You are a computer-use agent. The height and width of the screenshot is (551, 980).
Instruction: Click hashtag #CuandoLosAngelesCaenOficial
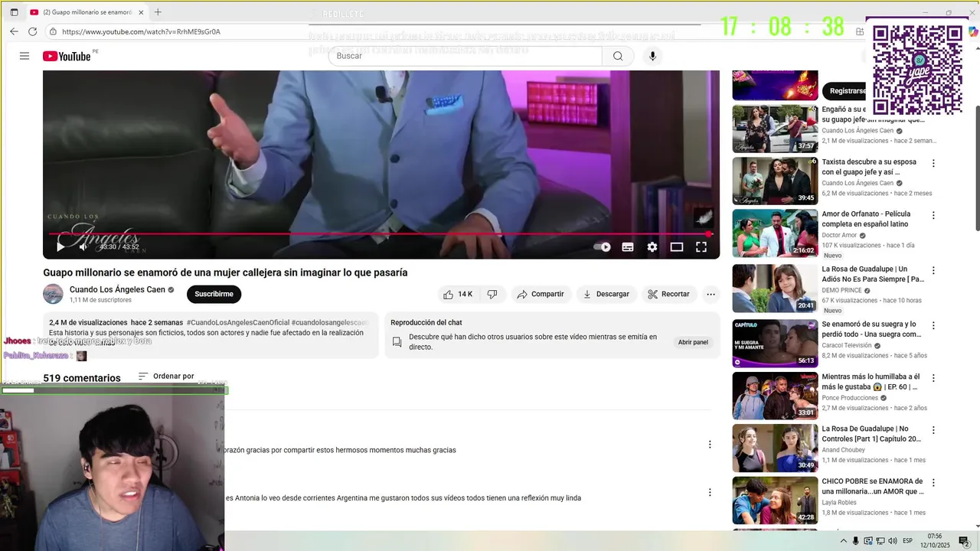(x=237, y=323)
